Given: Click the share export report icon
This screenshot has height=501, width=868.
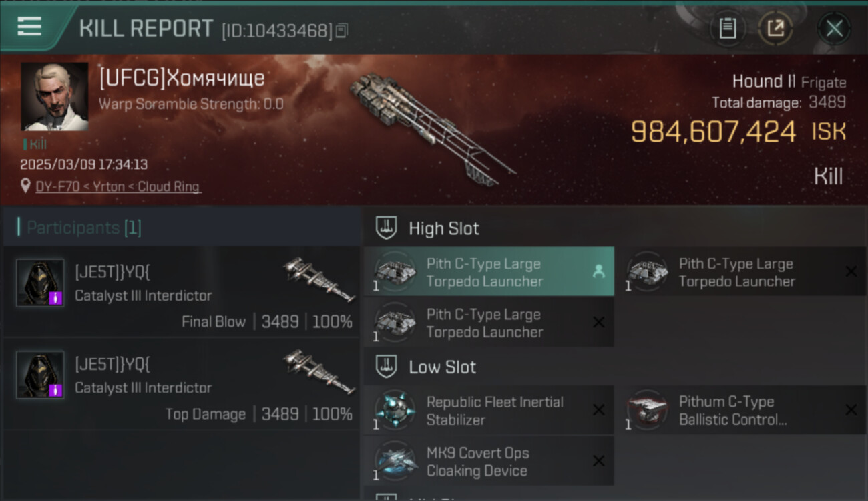Looking at the screenshot, I should click(x=775, y=29).
